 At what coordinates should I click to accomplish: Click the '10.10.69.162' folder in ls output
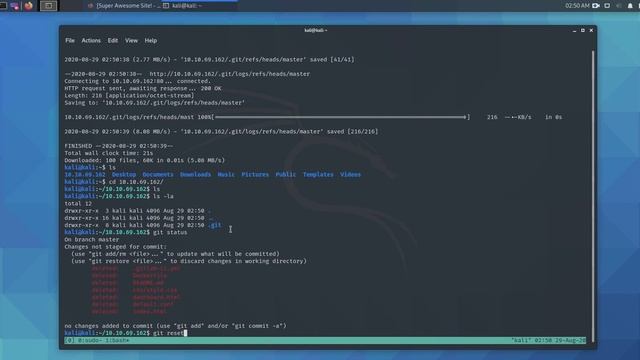pyautogui.click(x=85, y=174)
